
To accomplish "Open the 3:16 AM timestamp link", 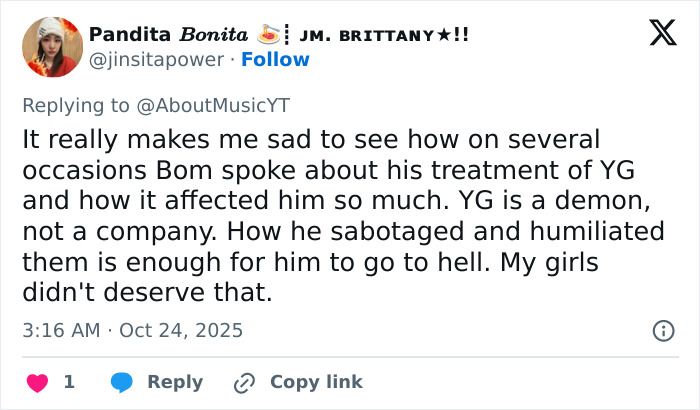I will [x=59, y=330].
